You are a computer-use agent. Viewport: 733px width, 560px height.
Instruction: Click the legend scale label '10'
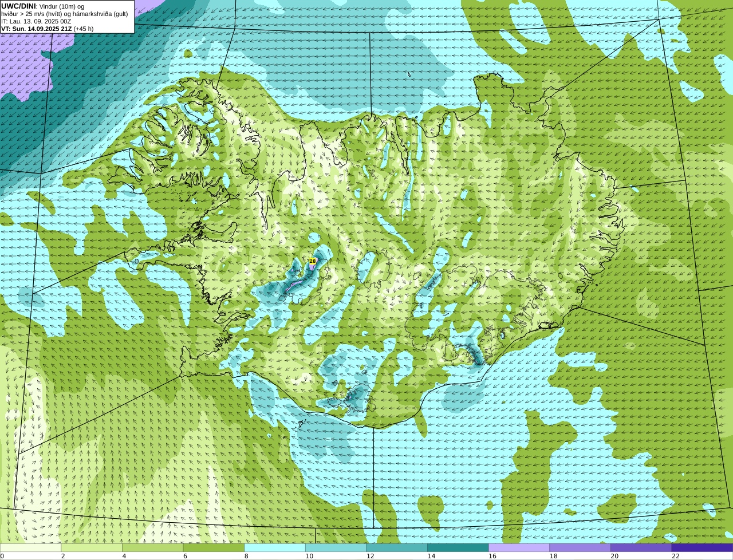309,556
